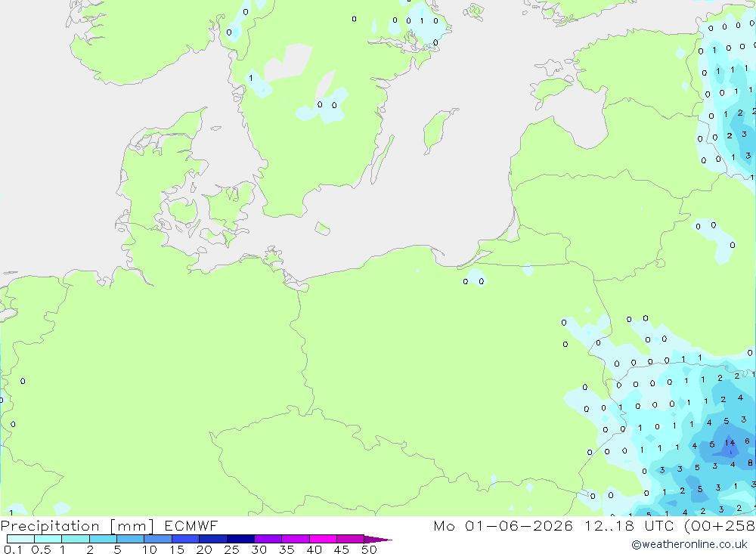The height and width of the screenshot is (554, 756).
Task: Click the "Precipitation [mm]" title text
Action: pos(77,526)
